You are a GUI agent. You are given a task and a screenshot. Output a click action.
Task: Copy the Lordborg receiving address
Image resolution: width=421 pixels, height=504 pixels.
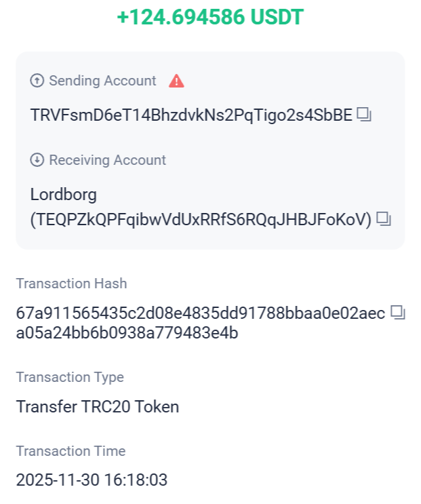pos(384,219)
